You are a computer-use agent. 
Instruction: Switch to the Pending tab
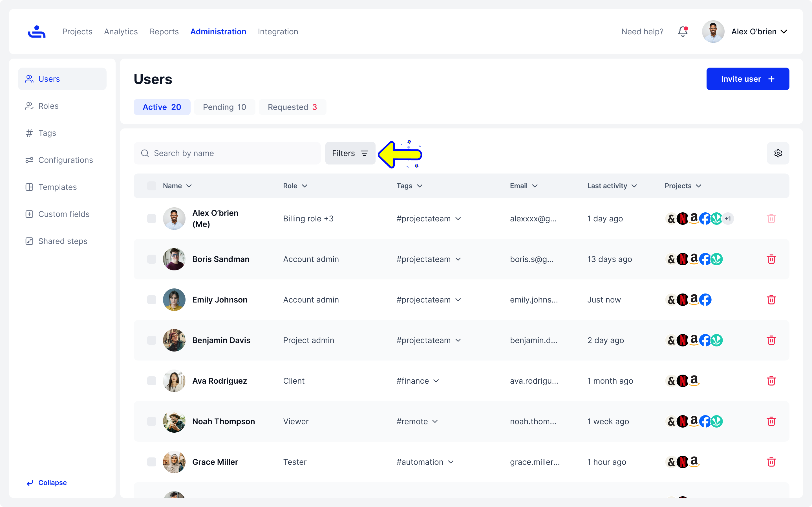(x=224, y=107)
